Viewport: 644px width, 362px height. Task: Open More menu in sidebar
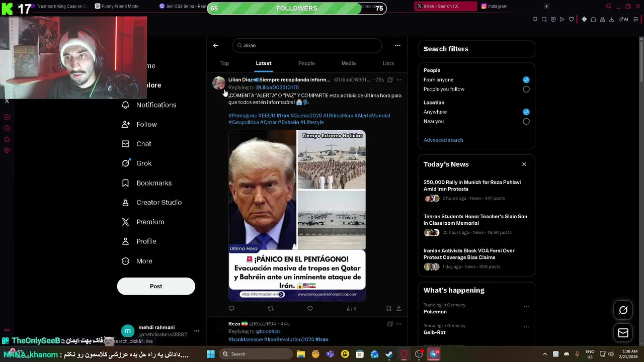(137, 261)
